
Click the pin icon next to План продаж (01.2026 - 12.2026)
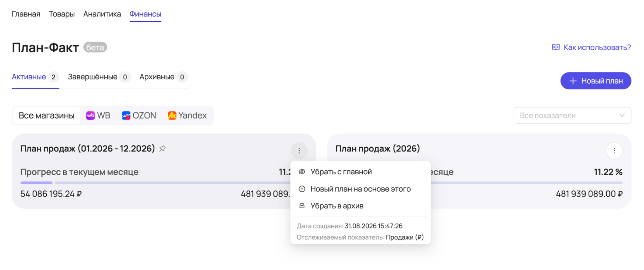pyautogui.click(x=162, y=148)
